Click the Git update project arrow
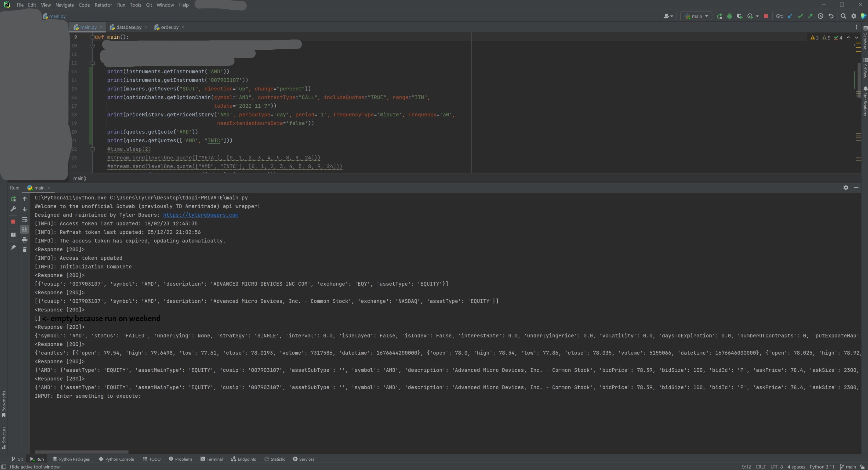868x470 pixels. point(790,16)
